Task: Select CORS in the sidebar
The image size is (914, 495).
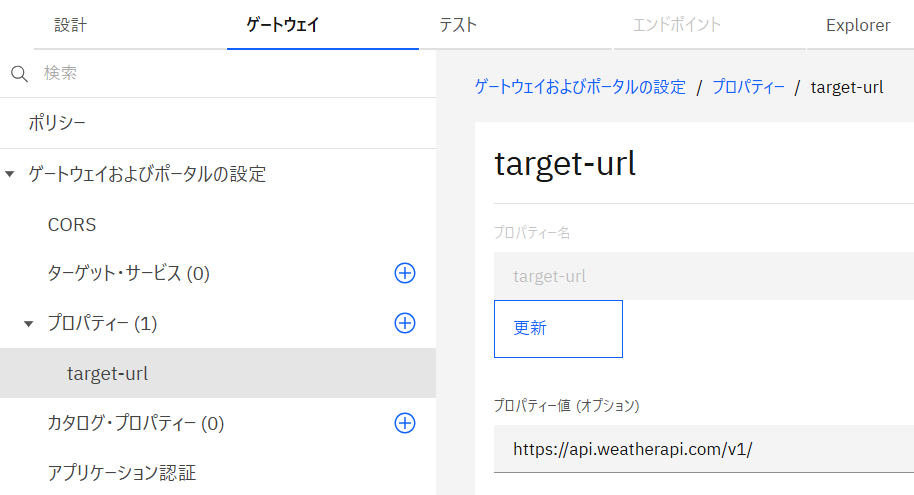Action: pyautogui.click(x=218, y=224)
